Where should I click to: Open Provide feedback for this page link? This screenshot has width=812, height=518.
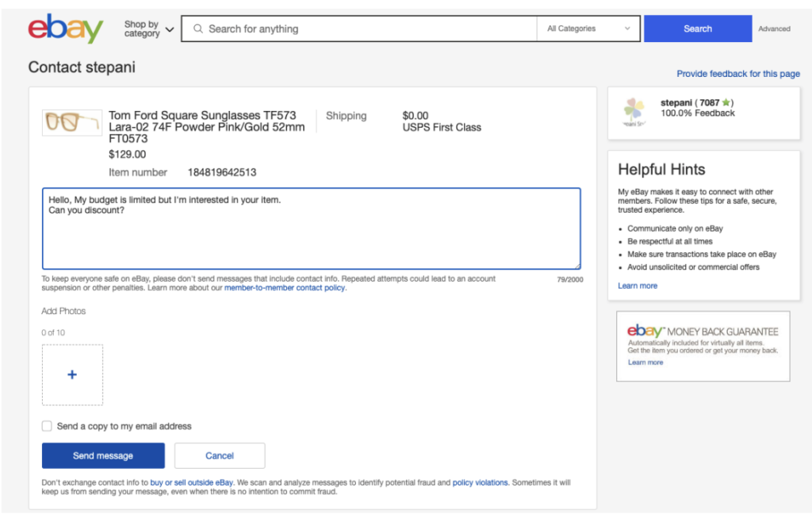[x=737, y=74]
